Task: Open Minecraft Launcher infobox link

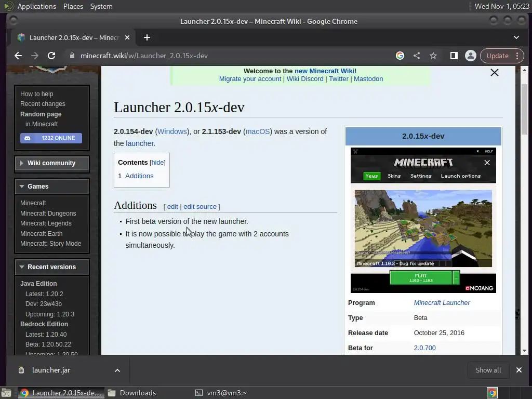Action: point(442,303)
